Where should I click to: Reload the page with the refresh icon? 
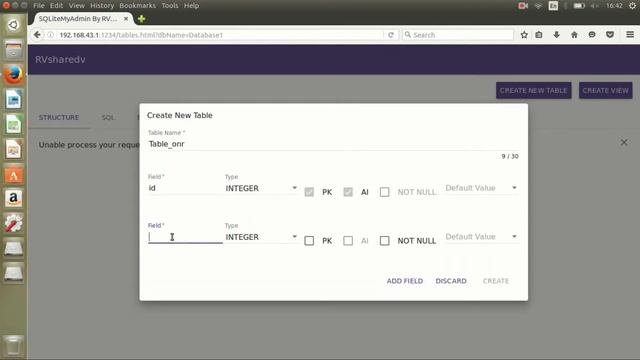[x=391, y=35]
